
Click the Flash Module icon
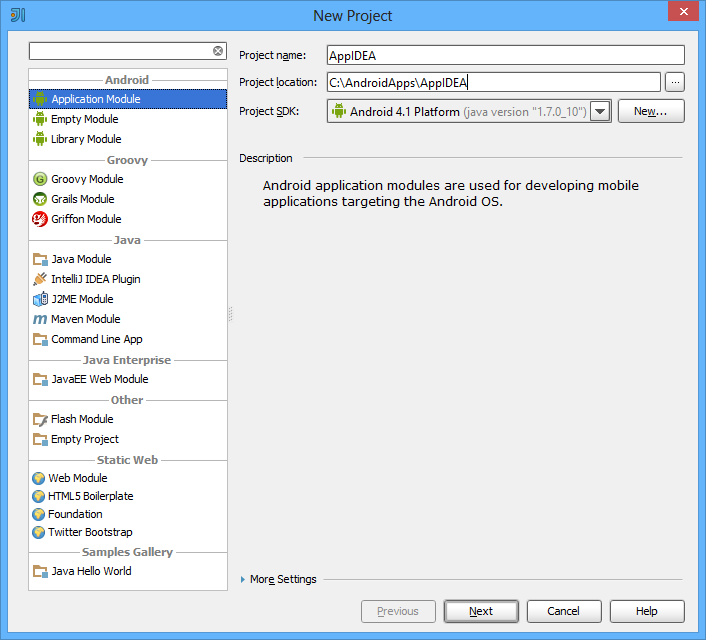point(40,419)
